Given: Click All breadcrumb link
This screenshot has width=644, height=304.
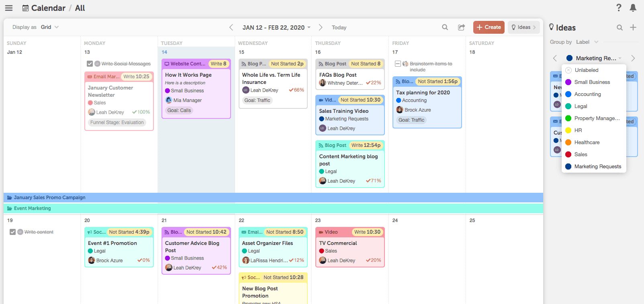Looking at the screenshot, I should pos(80,8).
